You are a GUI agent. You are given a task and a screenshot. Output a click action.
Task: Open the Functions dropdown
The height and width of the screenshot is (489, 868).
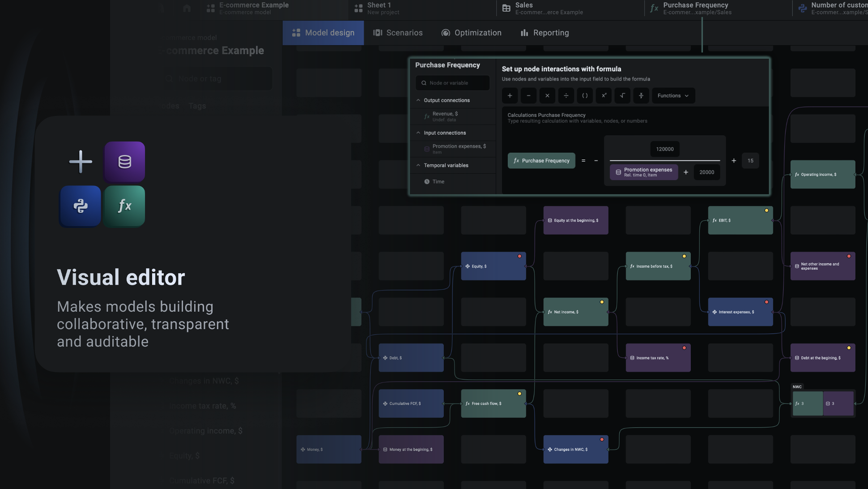[673, 96]
